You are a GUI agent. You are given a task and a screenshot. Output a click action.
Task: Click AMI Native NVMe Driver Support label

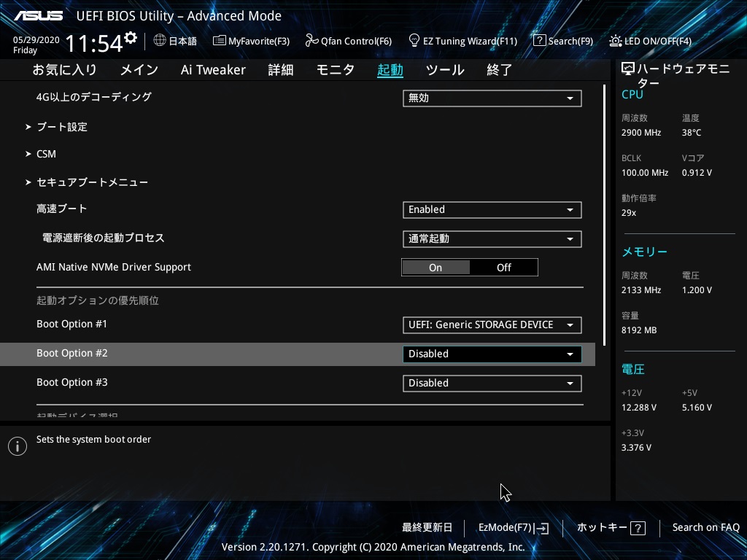[114, 267]
